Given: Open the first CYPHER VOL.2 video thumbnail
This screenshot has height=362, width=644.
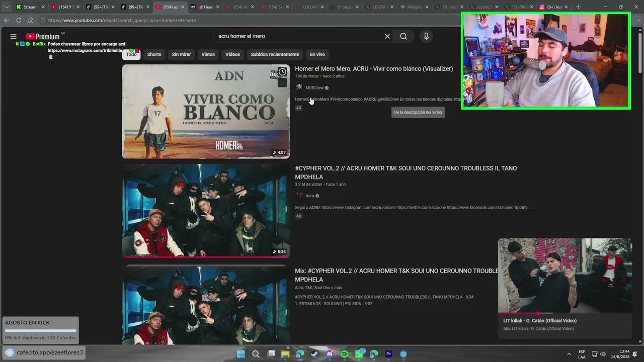Looking at the screenshot, I should pyautogui.click(x=206, y=211).
